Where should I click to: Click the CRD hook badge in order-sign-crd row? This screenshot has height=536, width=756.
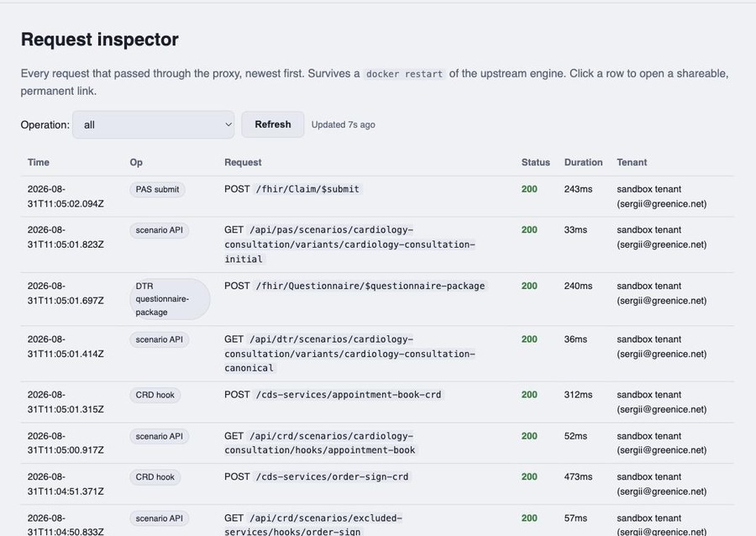point(155,477)
